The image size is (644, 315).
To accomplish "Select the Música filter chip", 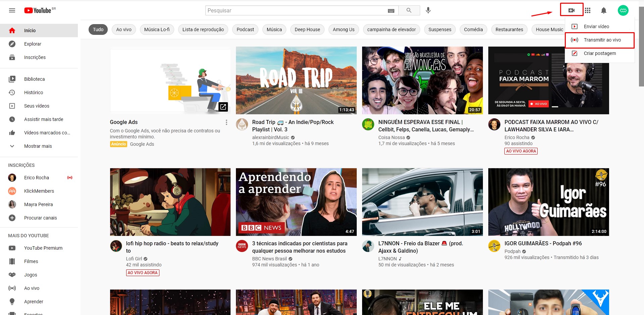I will click(274, 29).
